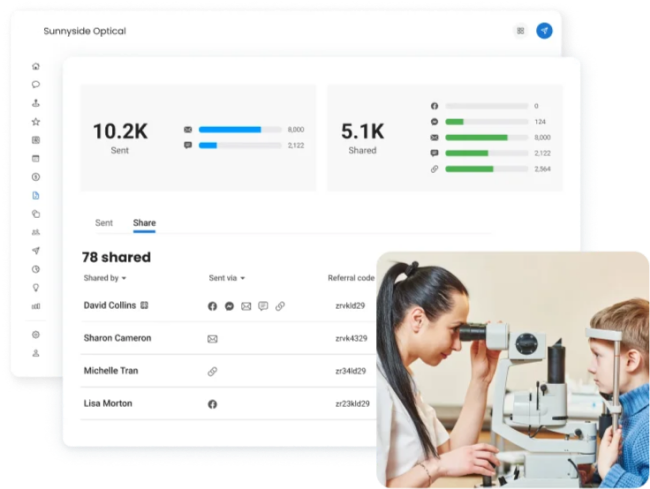Switch to the Sent tab

(104, 223)
